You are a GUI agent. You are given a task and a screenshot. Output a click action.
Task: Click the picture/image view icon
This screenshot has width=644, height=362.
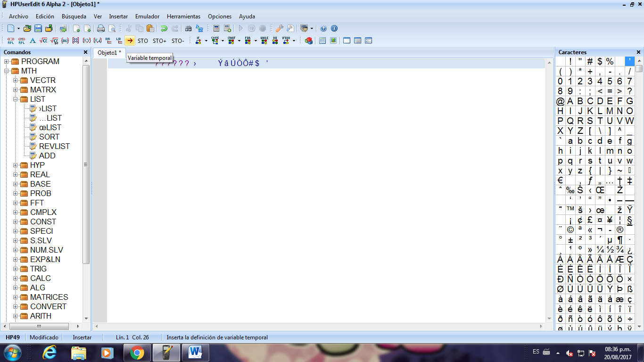[x=333, y=41]
